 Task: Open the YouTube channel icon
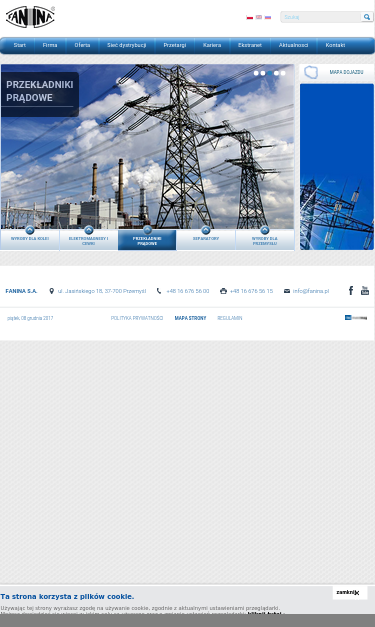pos(365,291)
